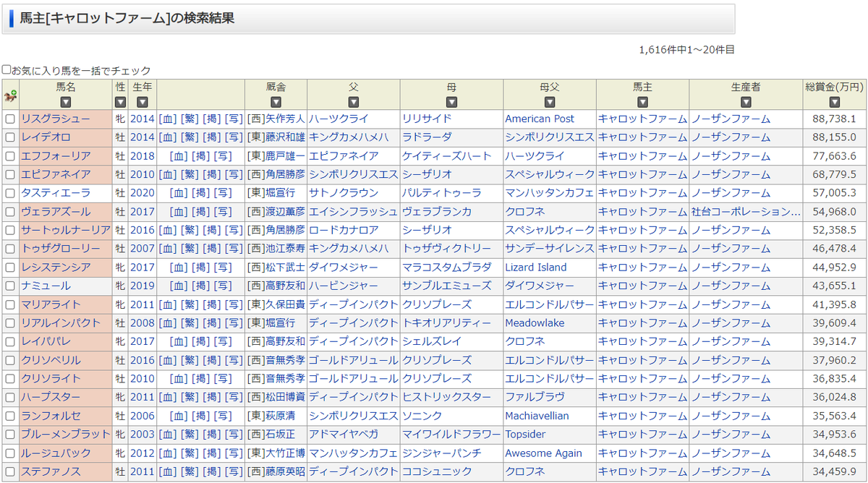Open birth year 2003 link for ブルーメンブラット
Screen dimensions: 868x483
[142, 435]
